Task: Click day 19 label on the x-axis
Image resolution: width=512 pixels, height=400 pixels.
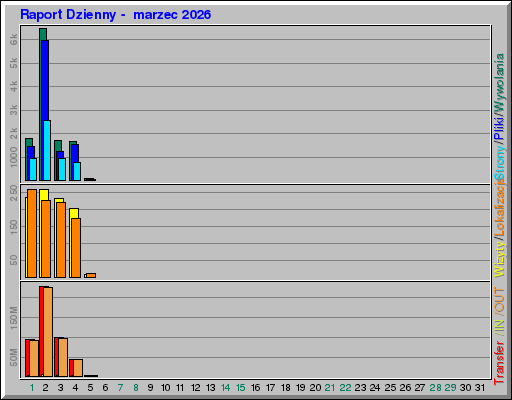Action: 301,388
